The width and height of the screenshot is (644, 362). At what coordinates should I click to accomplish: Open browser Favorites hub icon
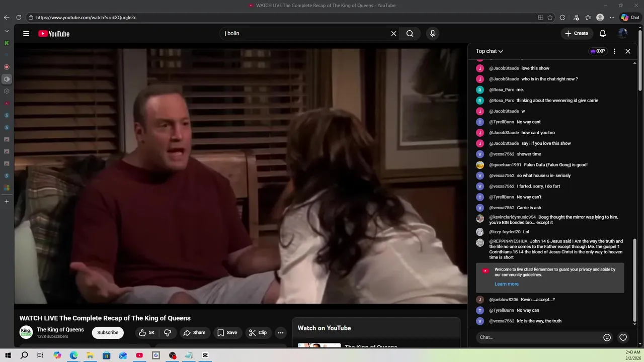pos(588,17)
